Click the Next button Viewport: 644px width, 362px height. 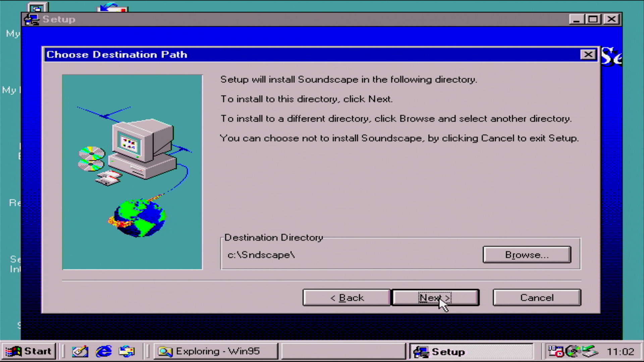coord(435,298)
